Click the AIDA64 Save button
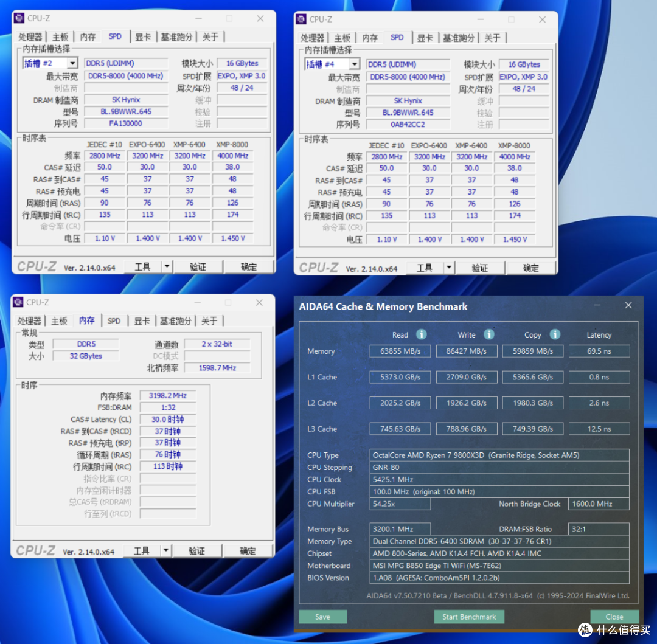Screen dimensions: 657x644 tap(322, 617)
